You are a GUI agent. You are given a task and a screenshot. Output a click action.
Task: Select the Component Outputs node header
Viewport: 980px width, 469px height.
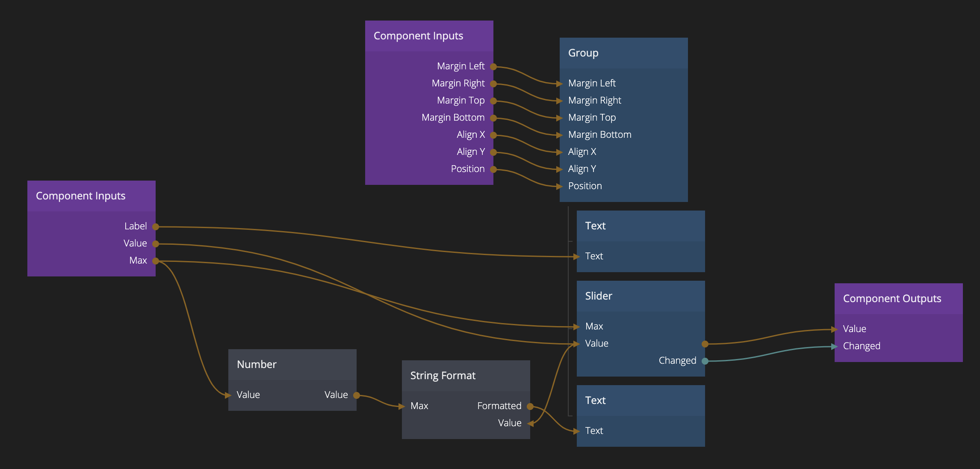(898, 299)
